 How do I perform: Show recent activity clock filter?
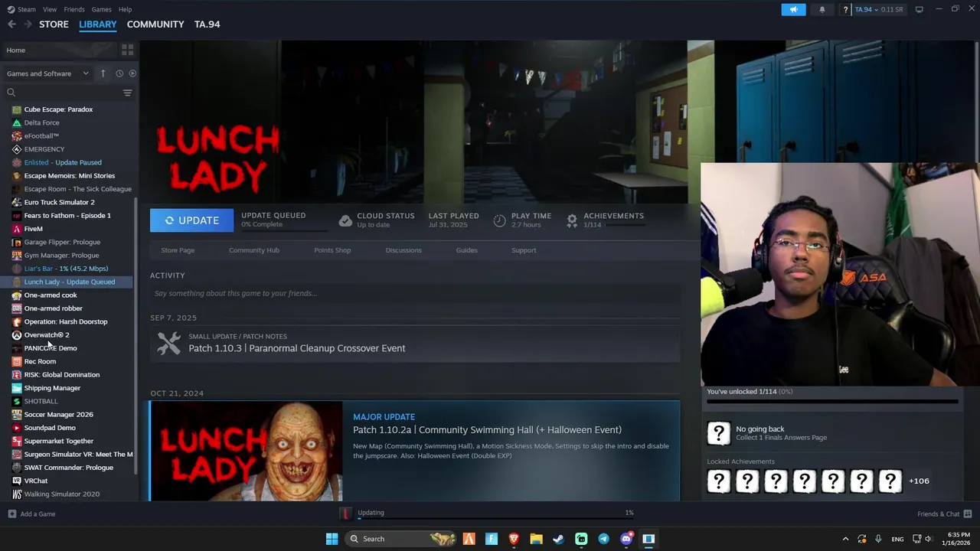pyautogui.click(x=119, y=73)
